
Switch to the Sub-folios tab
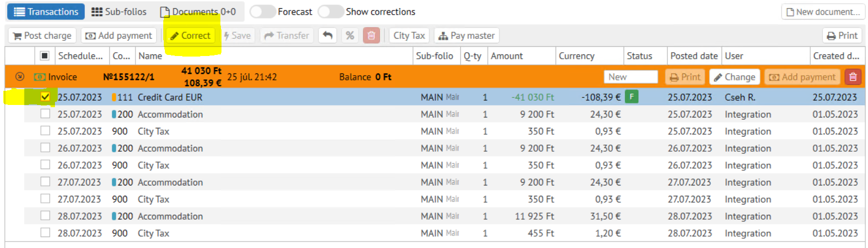pos(119,11)
